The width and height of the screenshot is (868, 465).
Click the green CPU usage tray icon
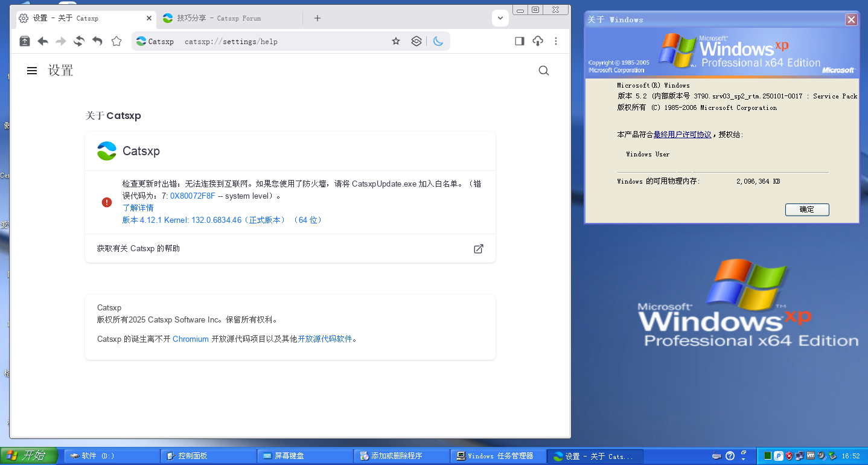pyautogui.click(x=768, y=456)
